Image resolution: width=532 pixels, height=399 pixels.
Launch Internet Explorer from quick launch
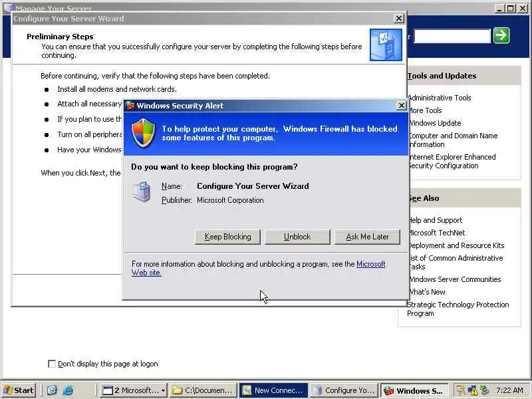(68, 390)
